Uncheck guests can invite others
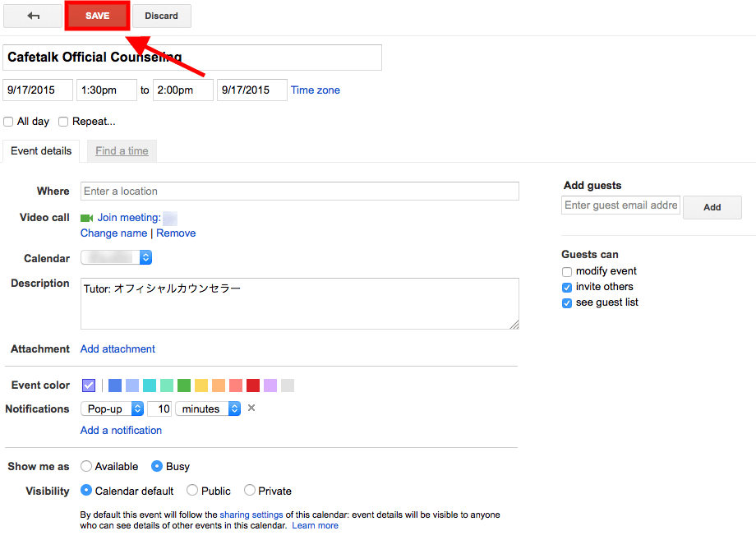 pyautogui.click(x=567, y=288)
